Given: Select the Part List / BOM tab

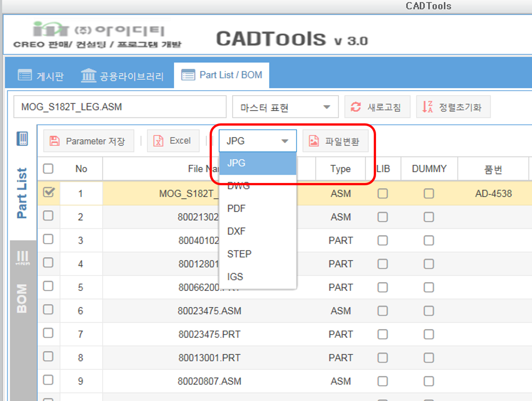Looking at the screenshot, I should pyautogui.click(x=221, y=75).
